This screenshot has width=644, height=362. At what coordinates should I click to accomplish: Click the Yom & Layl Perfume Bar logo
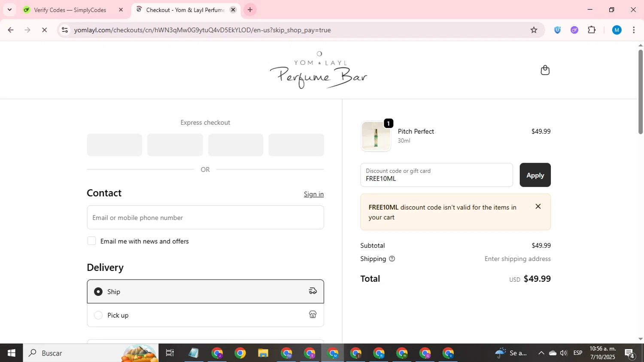click(319, 70)
